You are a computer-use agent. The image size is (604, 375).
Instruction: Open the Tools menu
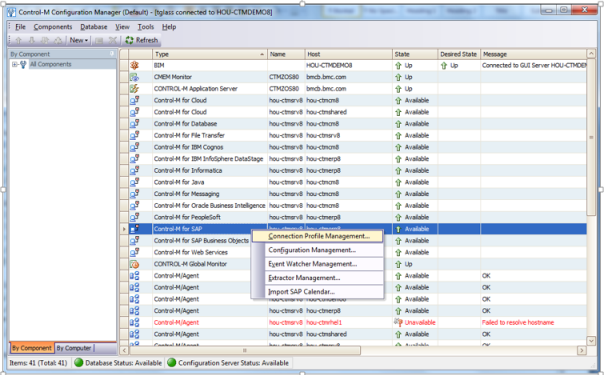[146, 27]
